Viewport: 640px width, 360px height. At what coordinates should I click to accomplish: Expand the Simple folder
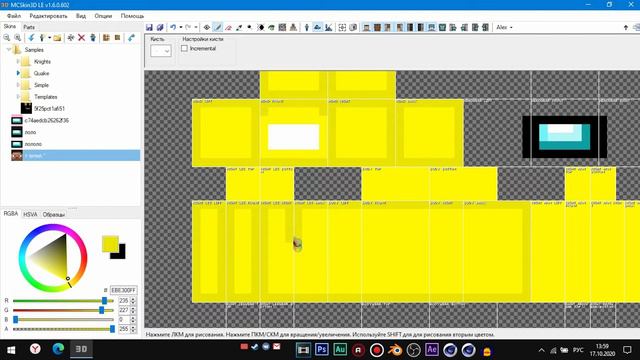[x=18, y=85]
